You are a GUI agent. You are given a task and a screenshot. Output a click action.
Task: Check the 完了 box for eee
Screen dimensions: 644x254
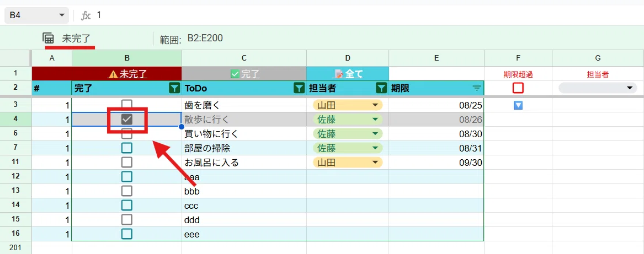127,234
